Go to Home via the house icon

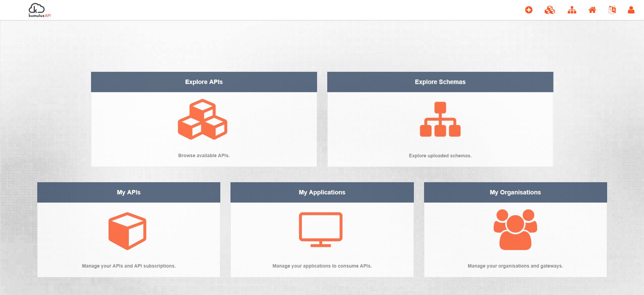(x=592, y=10)
